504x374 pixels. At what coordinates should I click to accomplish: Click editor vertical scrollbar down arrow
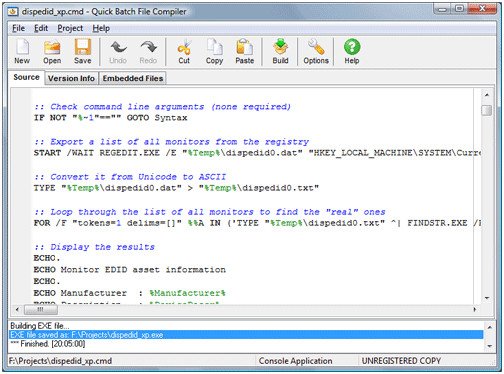pos(487,298)
